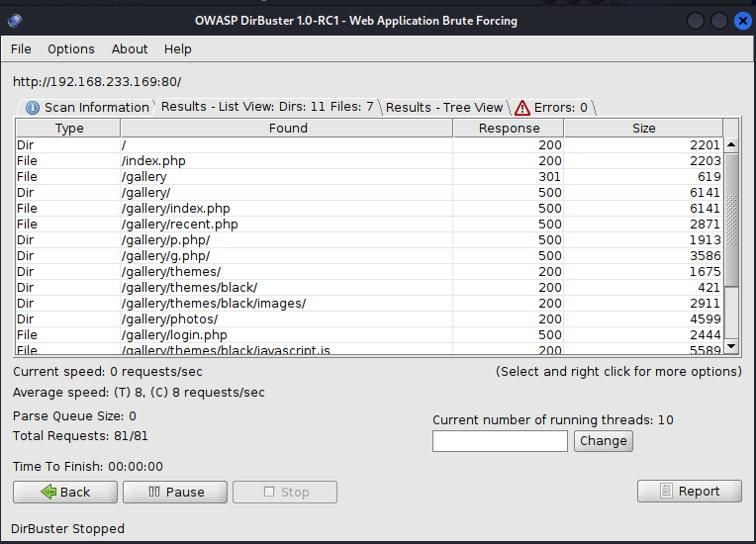Viewport: 756px width, 544px height.
Task: Open the About menu
Action: [130, 49]
